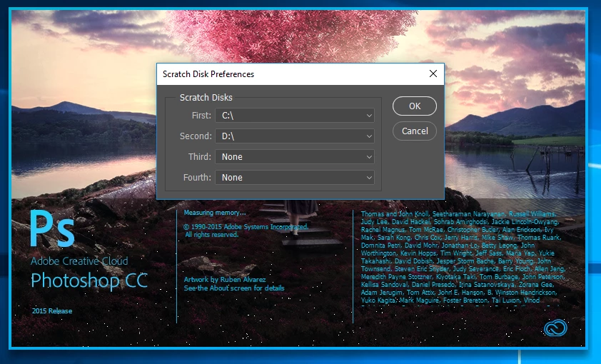
Task: Click the Ps logo on splash
Action: tap(52, 229)
